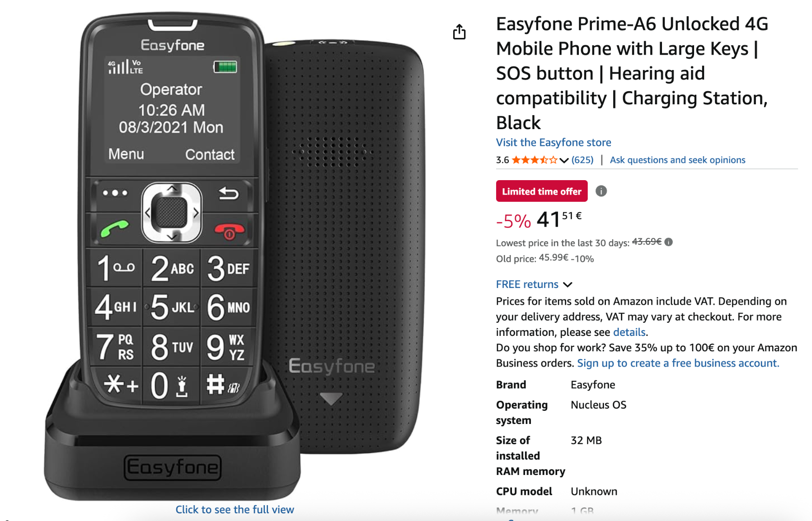Viewport: 812px width, 521px height.
Task: Click the Easyfone phone product image
Action: (x=235, y=256)
